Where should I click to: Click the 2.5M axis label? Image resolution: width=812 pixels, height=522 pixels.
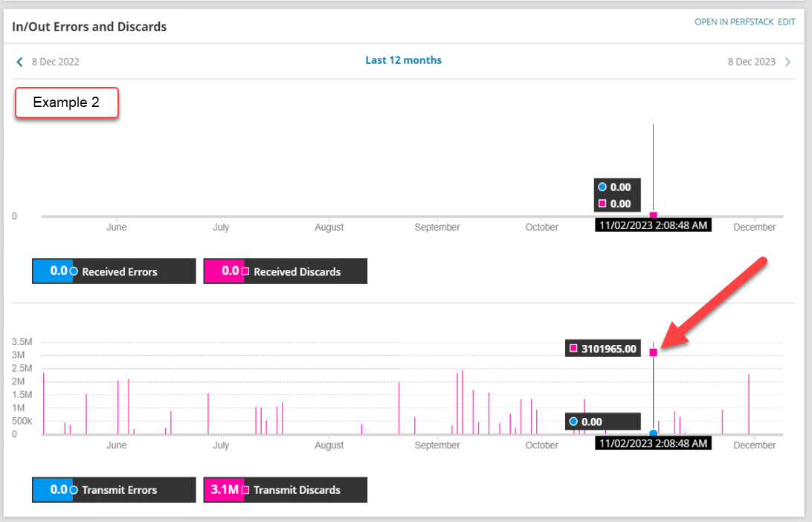[x=22, y=368]
